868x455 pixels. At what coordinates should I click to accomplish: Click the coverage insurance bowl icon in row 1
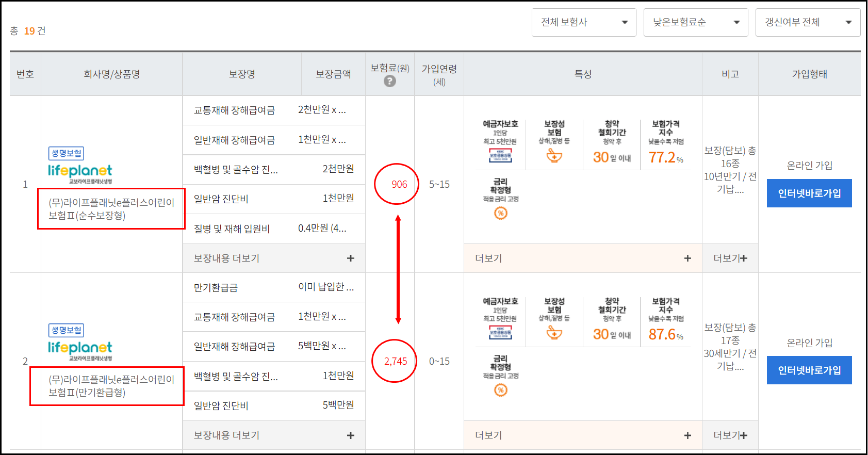point(554,155)
